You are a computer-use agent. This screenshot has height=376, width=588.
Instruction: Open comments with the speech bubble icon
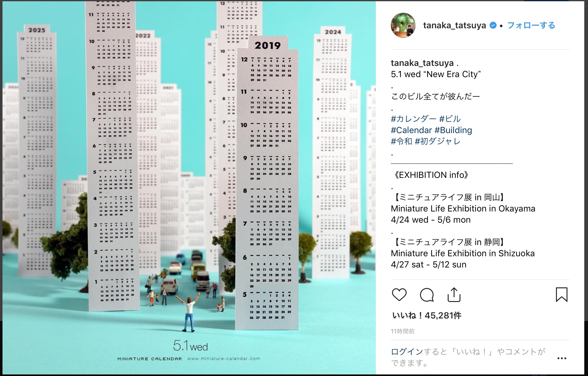pos(427,295)
